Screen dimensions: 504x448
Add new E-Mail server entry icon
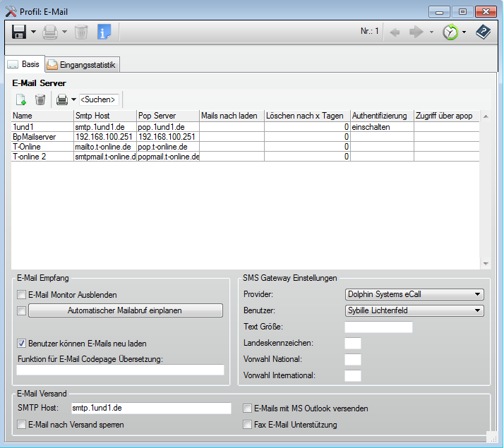21,99
